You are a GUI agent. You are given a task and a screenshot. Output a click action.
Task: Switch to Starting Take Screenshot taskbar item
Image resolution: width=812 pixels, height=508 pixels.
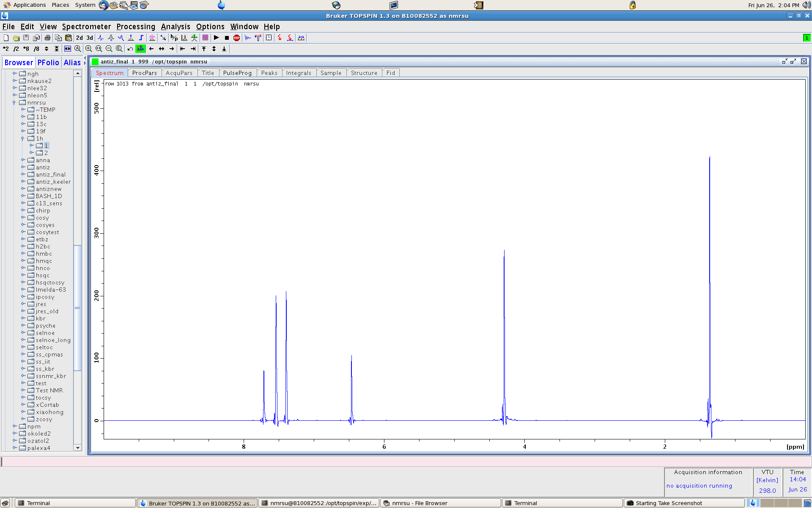click(x=684, y=503)
